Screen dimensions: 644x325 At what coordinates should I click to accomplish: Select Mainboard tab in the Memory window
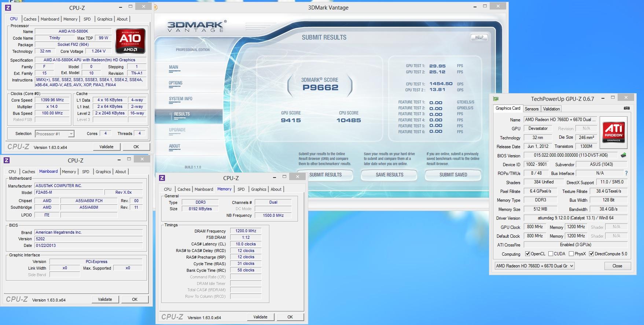click(x=204, y=189)
